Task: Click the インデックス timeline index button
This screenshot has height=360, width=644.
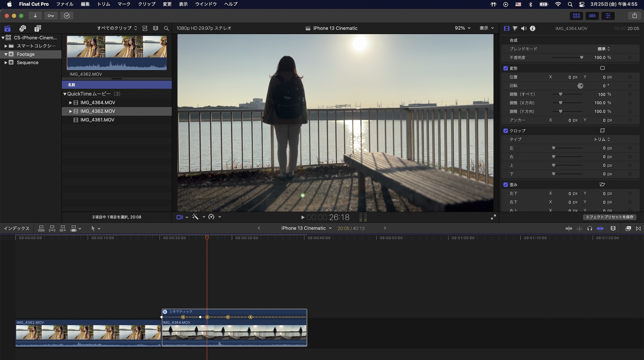Action: tap(16, 228)
